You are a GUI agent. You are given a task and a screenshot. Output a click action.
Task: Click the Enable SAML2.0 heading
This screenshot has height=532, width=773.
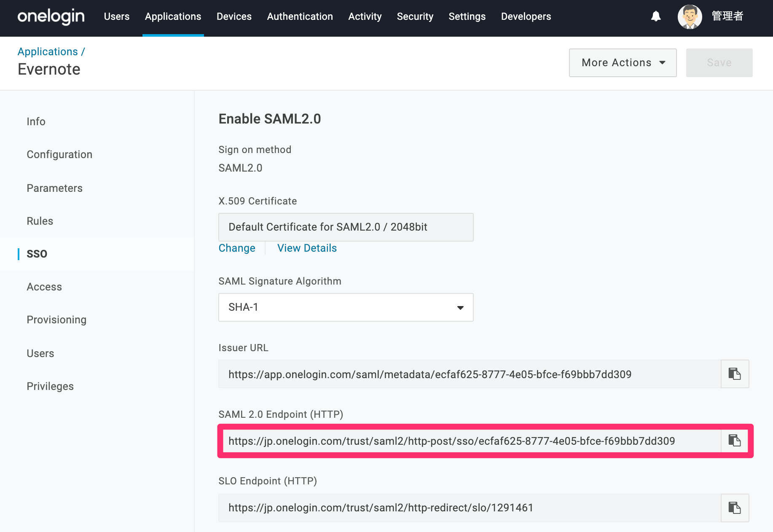coord(270,119)
